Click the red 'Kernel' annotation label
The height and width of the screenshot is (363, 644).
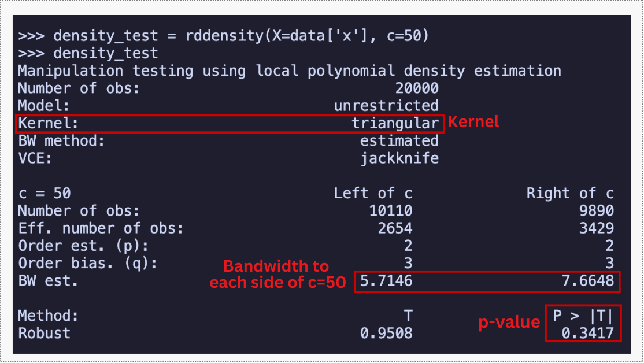tap(473, 123)
